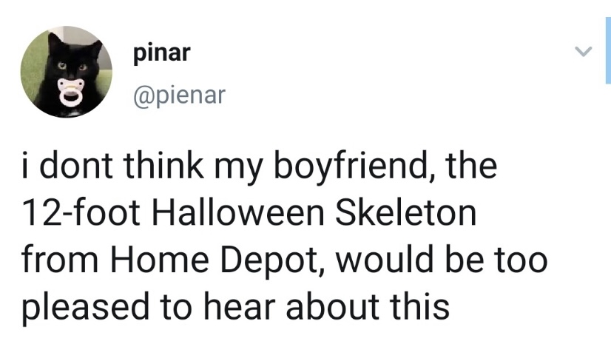The width and height of the screenshot is (611, 364).
Task: Click the black cat profile avatar
Action: tap(66, 72)
